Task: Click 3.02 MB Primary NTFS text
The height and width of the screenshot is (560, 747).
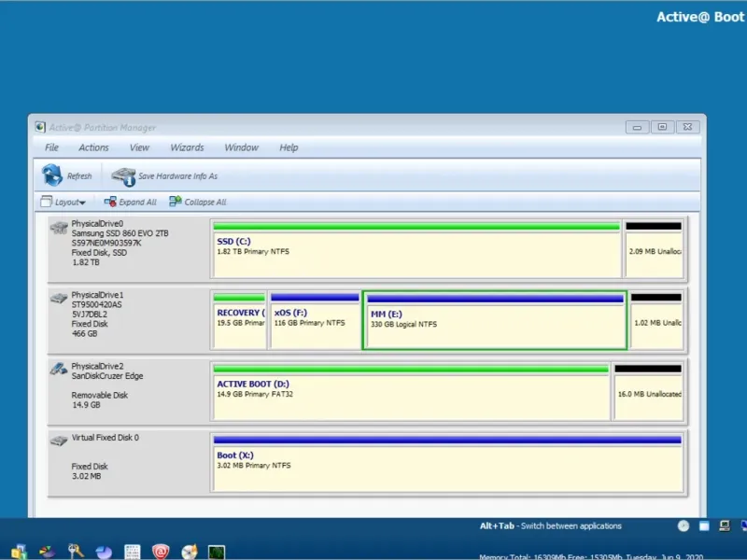Action: 253,466
